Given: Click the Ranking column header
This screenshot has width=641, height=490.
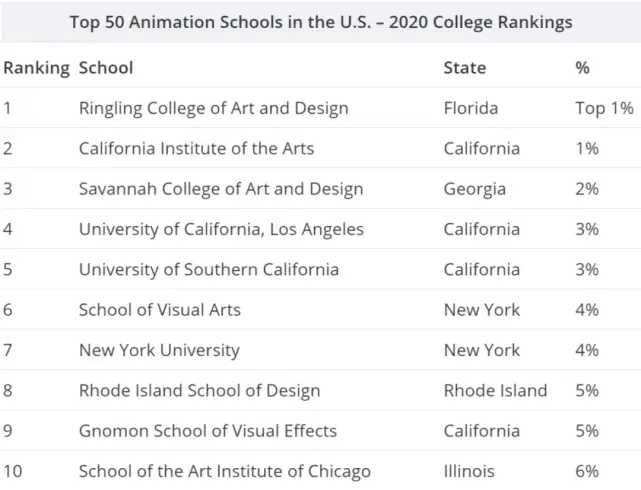Looking at the screenshot, I should [36, 68].
